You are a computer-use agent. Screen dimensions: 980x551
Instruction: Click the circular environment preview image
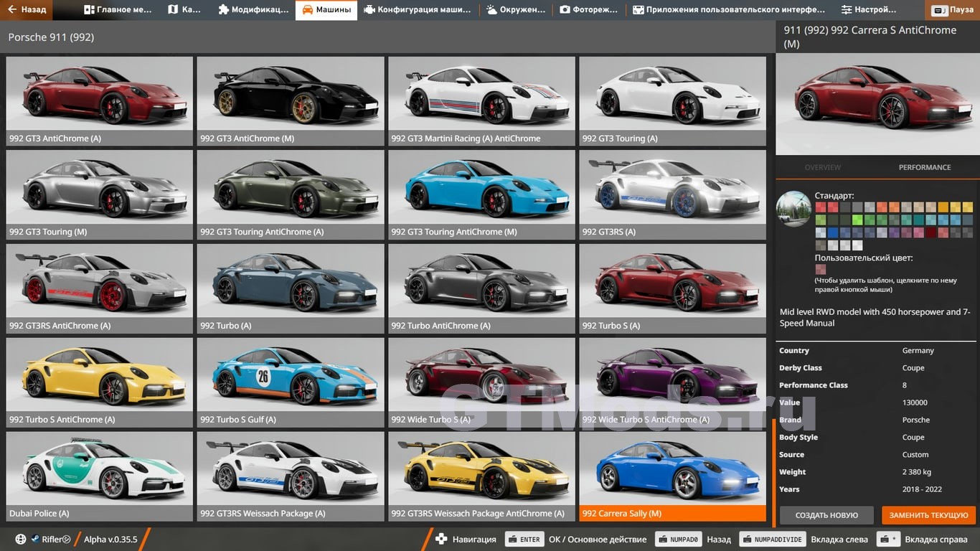click(793, 209)
